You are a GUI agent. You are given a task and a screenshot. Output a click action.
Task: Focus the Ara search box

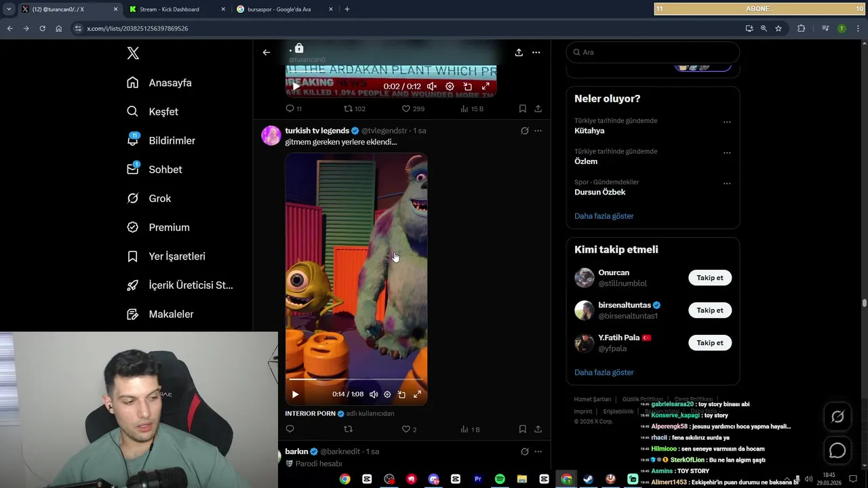point(652,52)
